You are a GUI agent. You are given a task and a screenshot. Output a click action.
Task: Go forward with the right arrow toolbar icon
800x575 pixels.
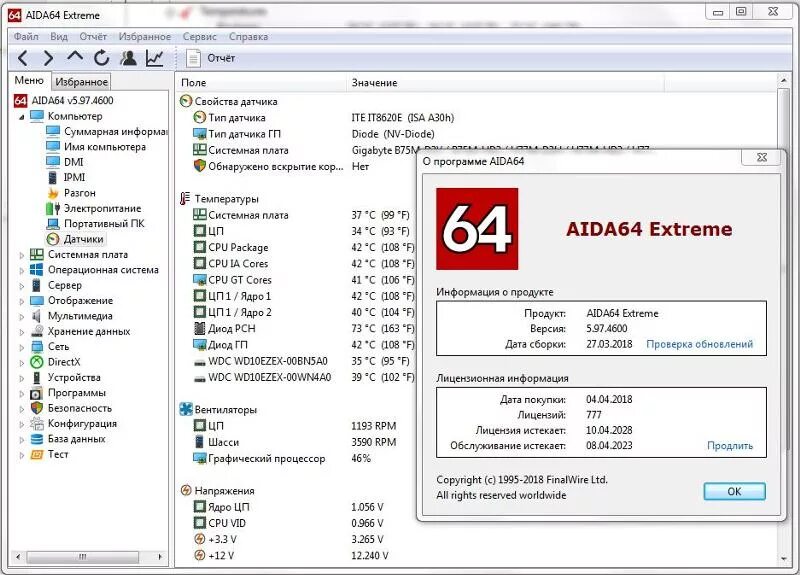(x=48, y=58)
